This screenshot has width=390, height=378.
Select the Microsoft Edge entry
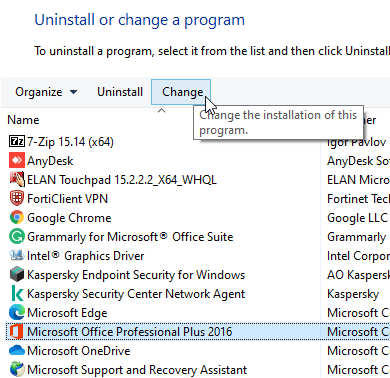coord(67,313)
